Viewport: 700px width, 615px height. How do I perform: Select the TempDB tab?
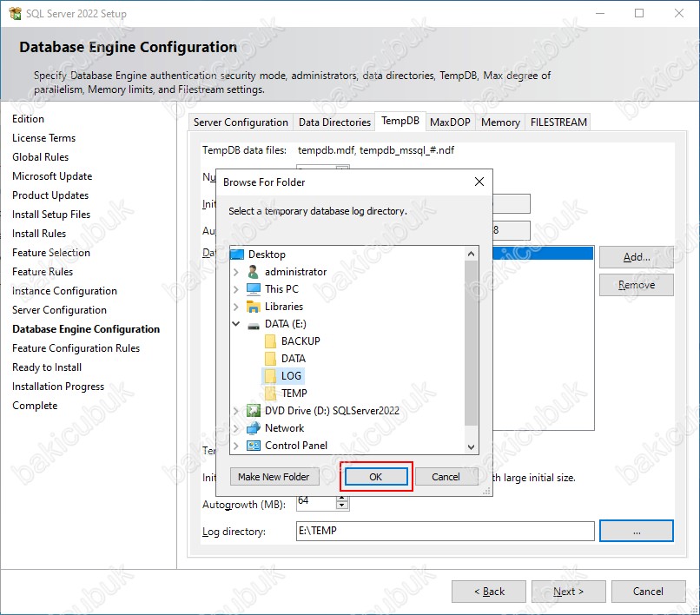click(400, 121)
